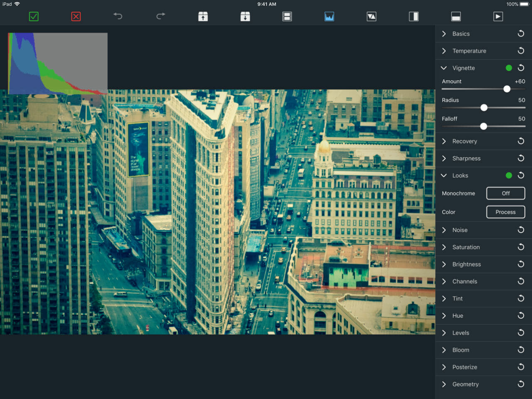The width and height of the screenshot is (532, 399).
Task: Tap the battery indicator in status bar
Action: [x=524, y=4]
